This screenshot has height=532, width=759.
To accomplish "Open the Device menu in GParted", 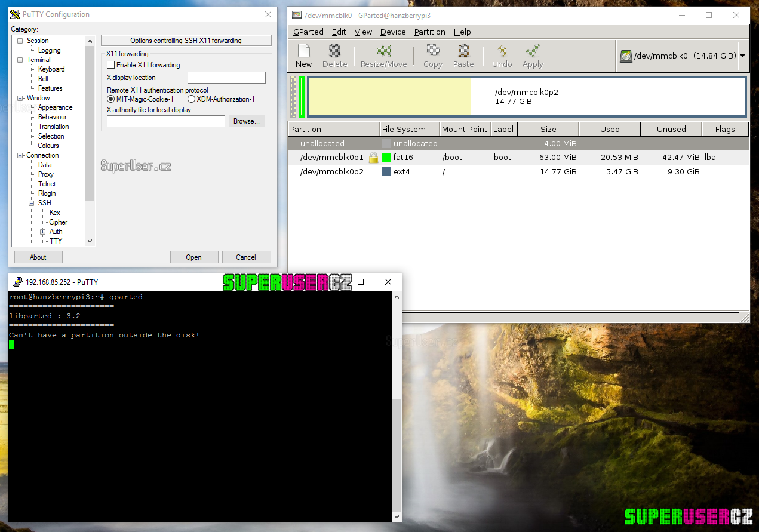I will tap(393, 32).
